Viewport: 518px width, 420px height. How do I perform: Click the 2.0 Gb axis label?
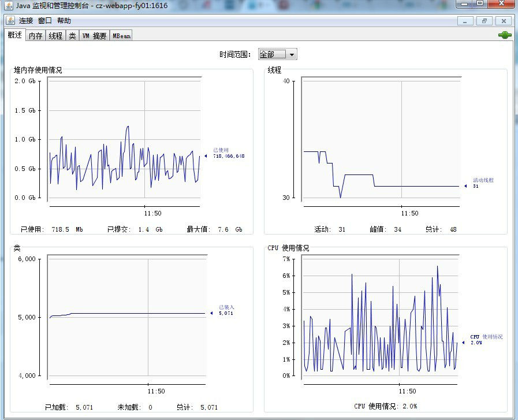click(25, 81)
